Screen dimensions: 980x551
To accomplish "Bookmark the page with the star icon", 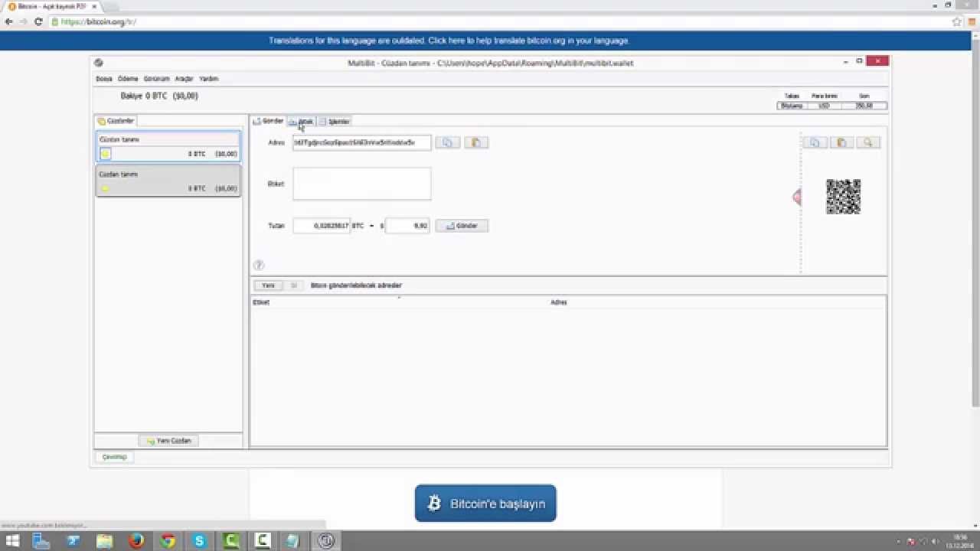I will pos(956,21).
